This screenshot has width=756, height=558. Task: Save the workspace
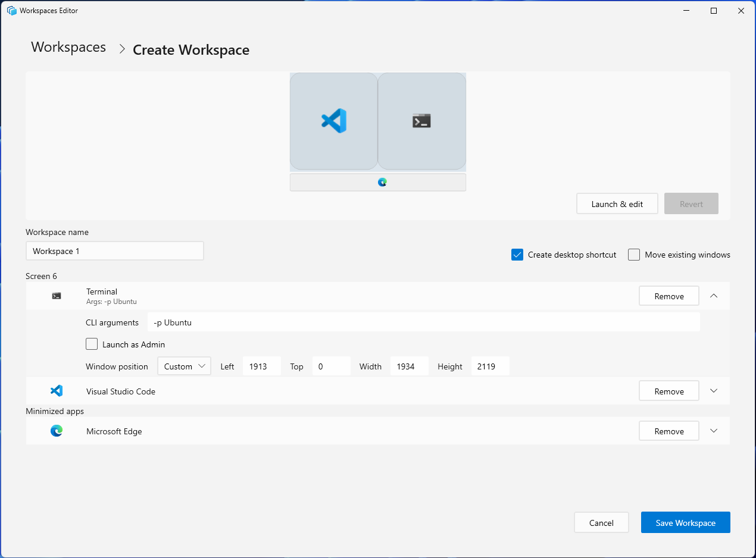point(685,522)
